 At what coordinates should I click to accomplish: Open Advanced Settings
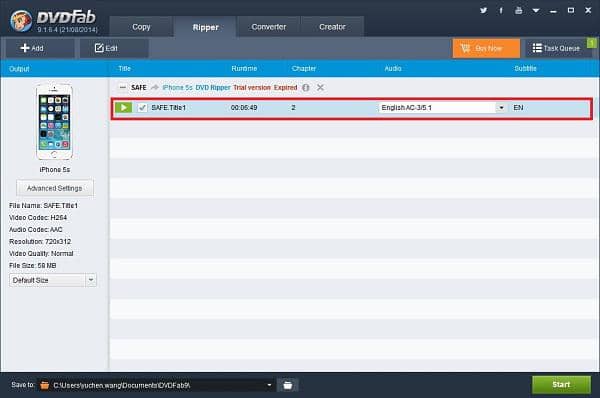pos(54,188)
